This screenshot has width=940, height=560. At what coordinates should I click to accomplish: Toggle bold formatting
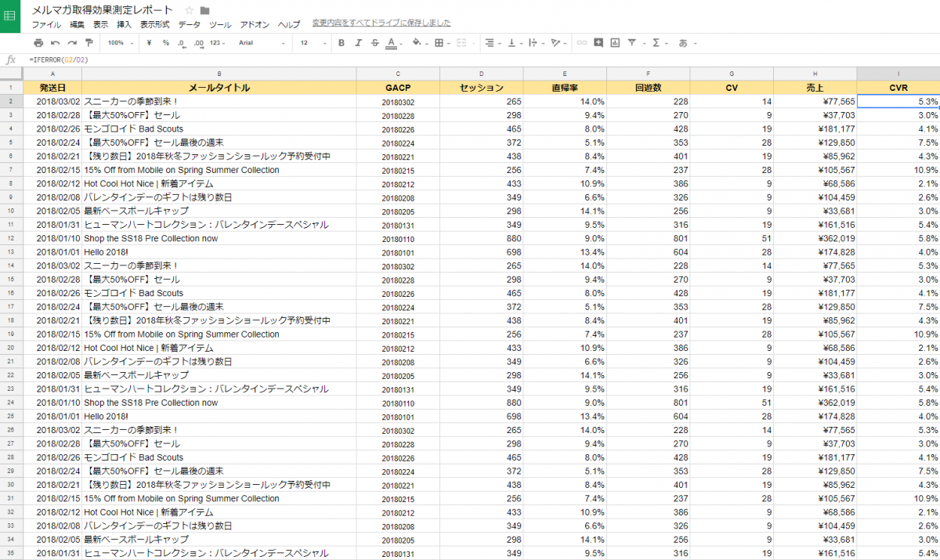tap(342, 42)
